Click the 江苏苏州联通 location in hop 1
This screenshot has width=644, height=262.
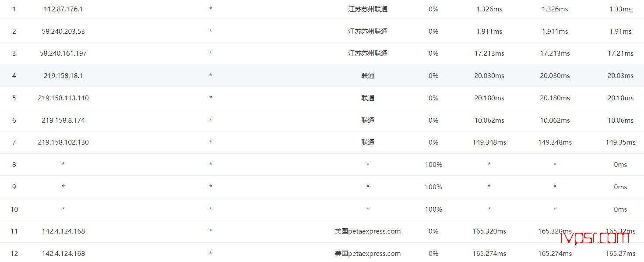point(368,9)
